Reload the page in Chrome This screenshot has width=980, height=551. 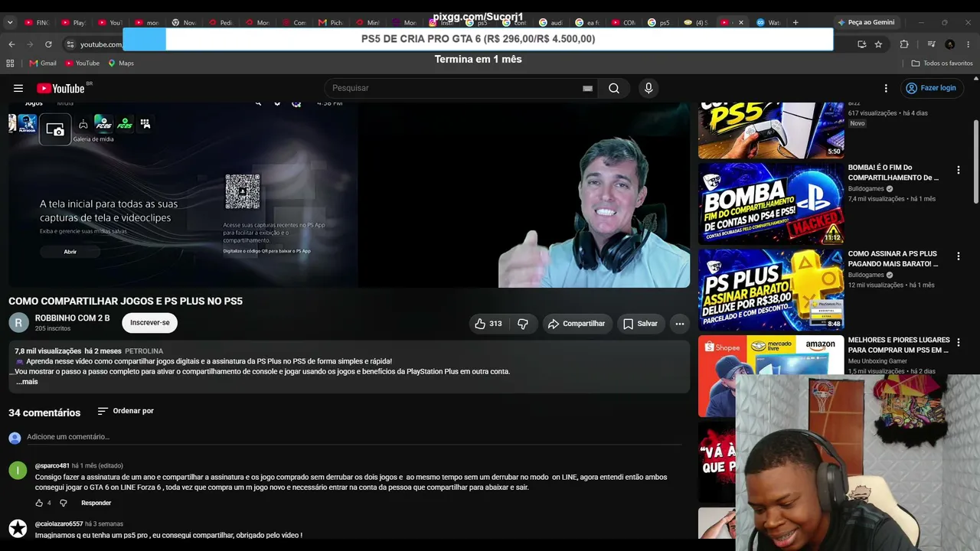tap(48, 44)
